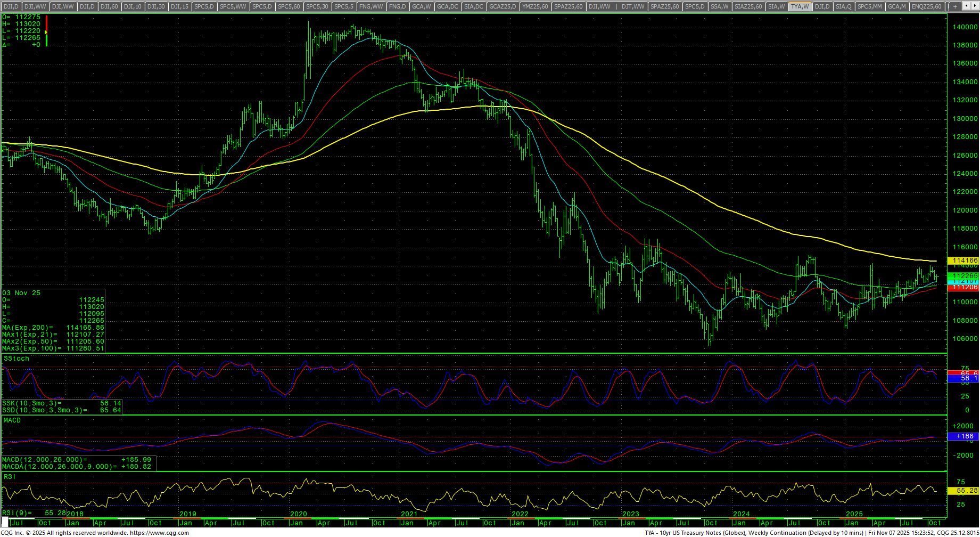Click the yellow 114166 price marker
Viewport: 980px width, 537px height.
pos(964,261)
